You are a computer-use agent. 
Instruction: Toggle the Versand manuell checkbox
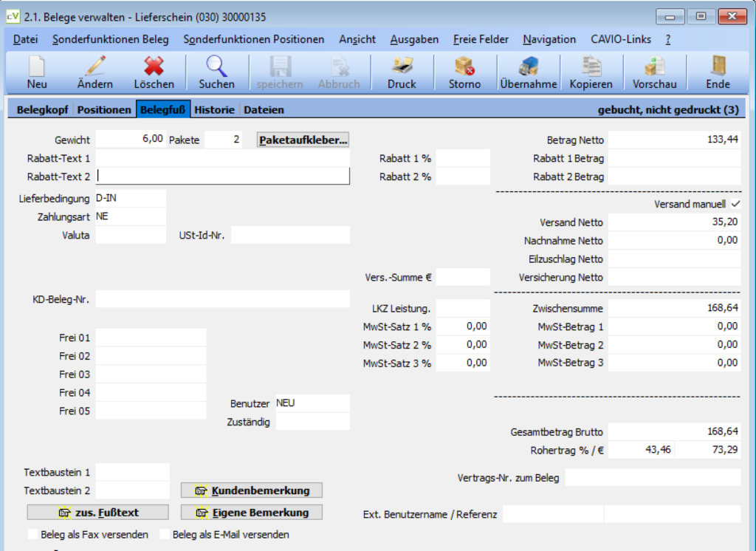(736, 204)
